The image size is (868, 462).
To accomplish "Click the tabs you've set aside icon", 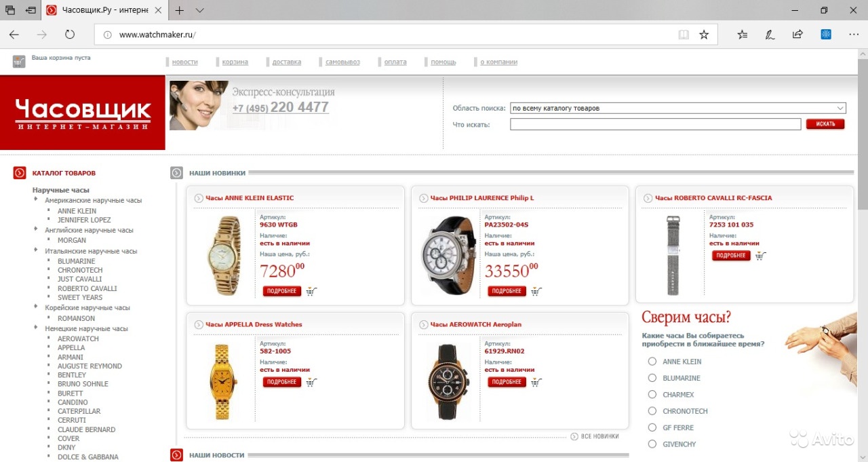I will (x=10, y=10).
